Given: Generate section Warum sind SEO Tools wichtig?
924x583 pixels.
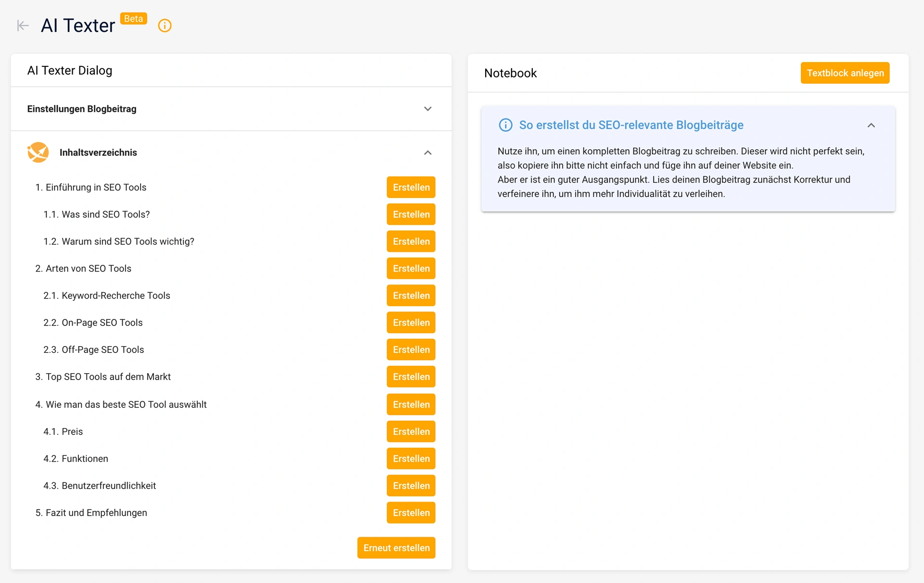Looking at the screenshot, I should tap(411, 241).
